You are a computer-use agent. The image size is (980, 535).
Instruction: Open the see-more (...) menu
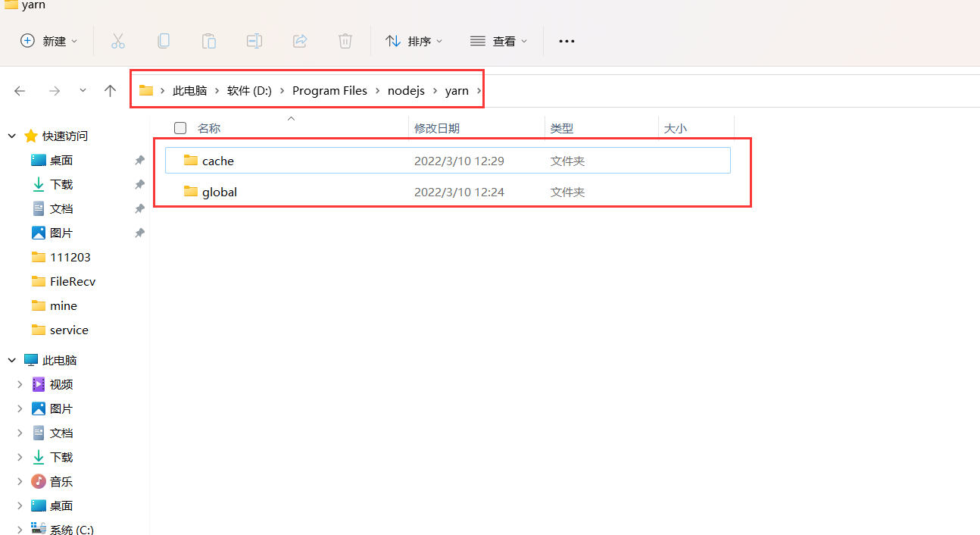pos(566,41)
